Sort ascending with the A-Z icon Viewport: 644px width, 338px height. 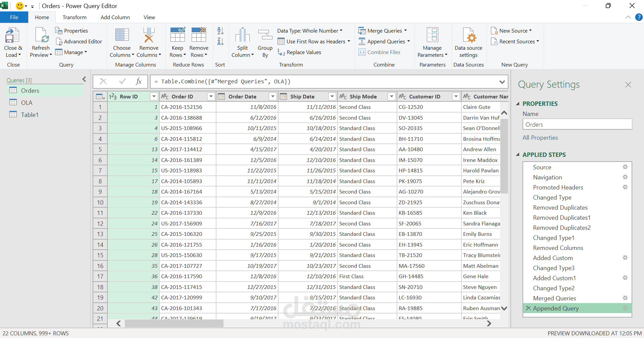pos(220,31)
